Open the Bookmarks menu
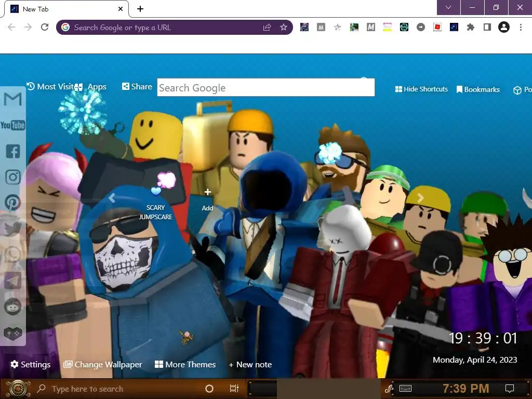Screen dimensions: 532x399 [x=478, y=89]
